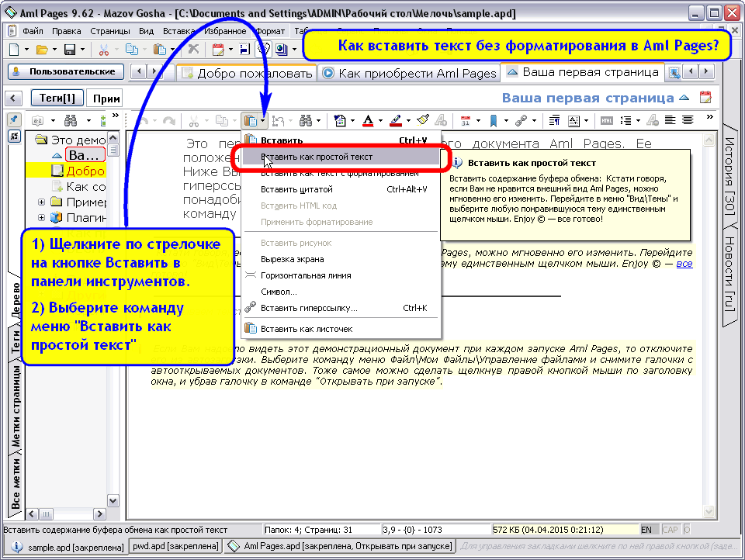Click the Copy icon in the main toolbar
Image resolution: width=745 pixels, height=560 pixels.
click(131, 49)
